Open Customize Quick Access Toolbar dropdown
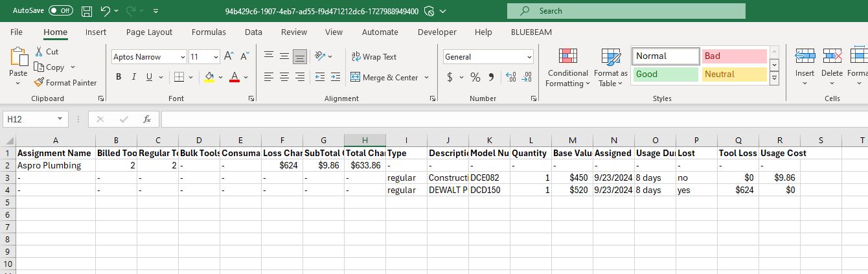This screenshot has height=274, width=868. point(156,11)
